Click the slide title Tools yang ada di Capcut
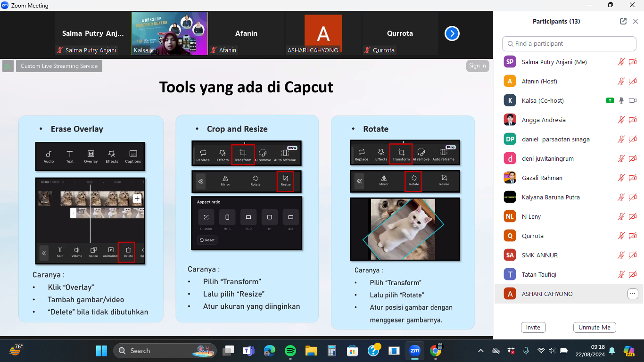 tap(246, 87)
